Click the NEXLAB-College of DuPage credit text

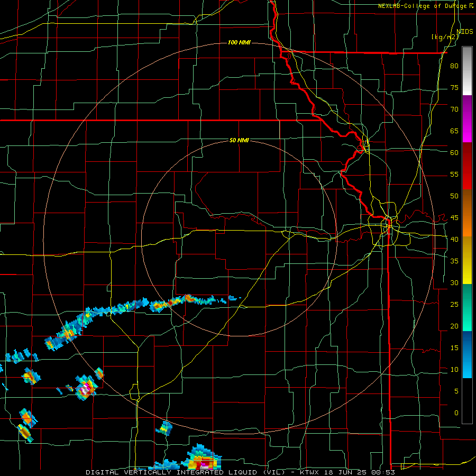tap(426, 6)
